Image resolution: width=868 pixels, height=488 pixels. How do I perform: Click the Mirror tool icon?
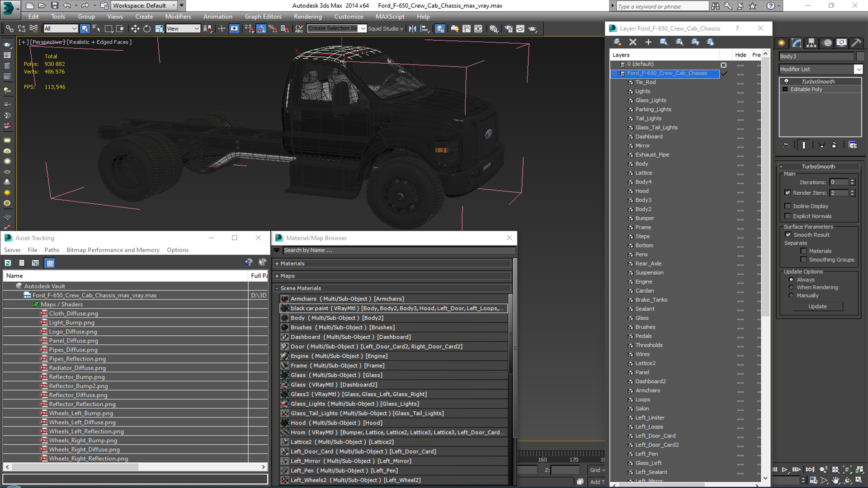point(413,28)
